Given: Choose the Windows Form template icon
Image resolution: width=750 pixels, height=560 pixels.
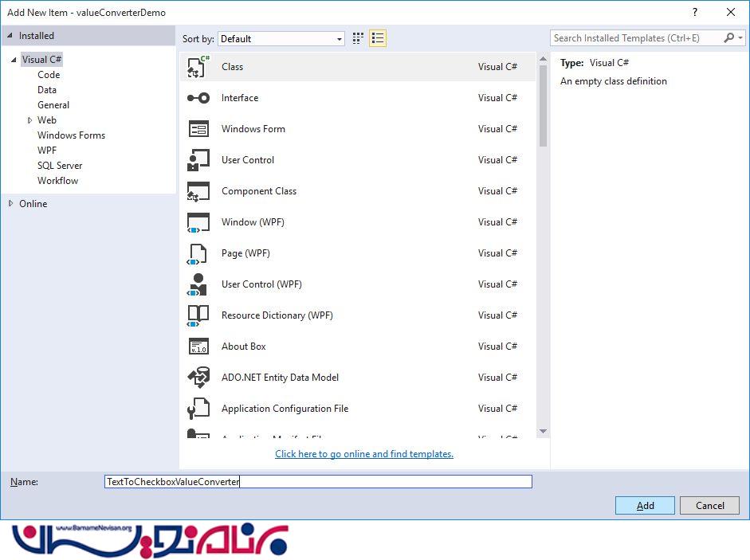Looking at the screenshot, I should click(198, 129).
